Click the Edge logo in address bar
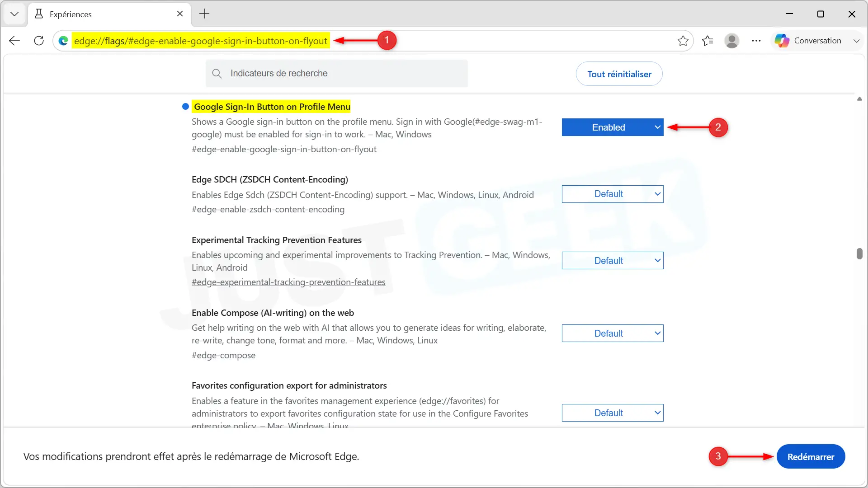 coord(63,41)
